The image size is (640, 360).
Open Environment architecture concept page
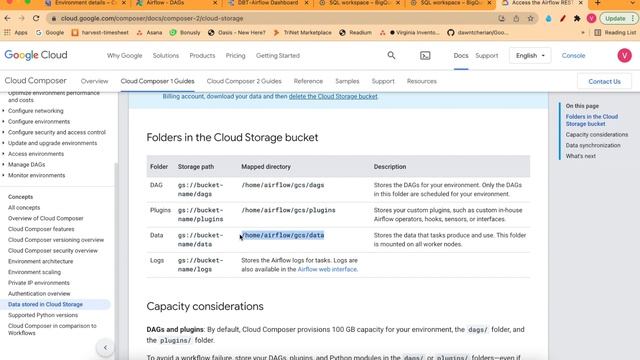coord(40,261)
